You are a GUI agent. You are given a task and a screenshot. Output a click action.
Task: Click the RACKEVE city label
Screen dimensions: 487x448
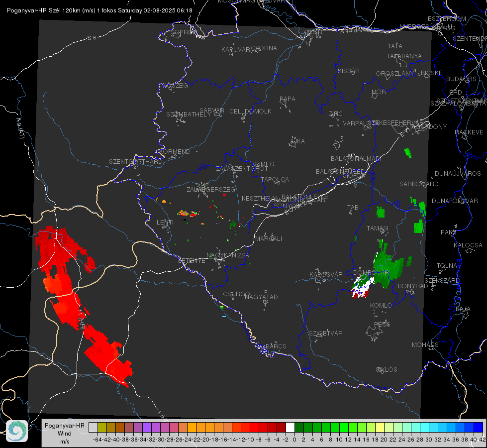pos(469,132)
